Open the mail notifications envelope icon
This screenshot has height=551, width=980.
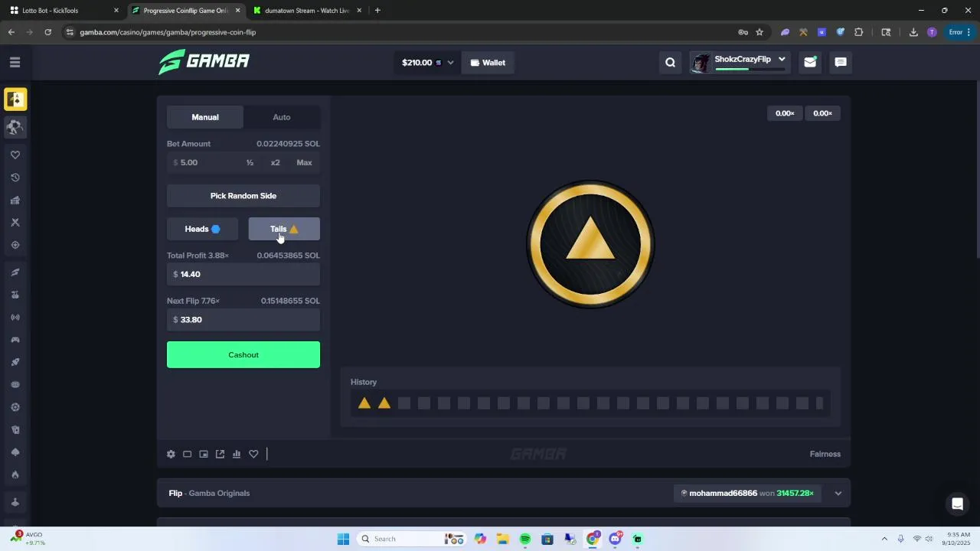(x=810, y=63)
